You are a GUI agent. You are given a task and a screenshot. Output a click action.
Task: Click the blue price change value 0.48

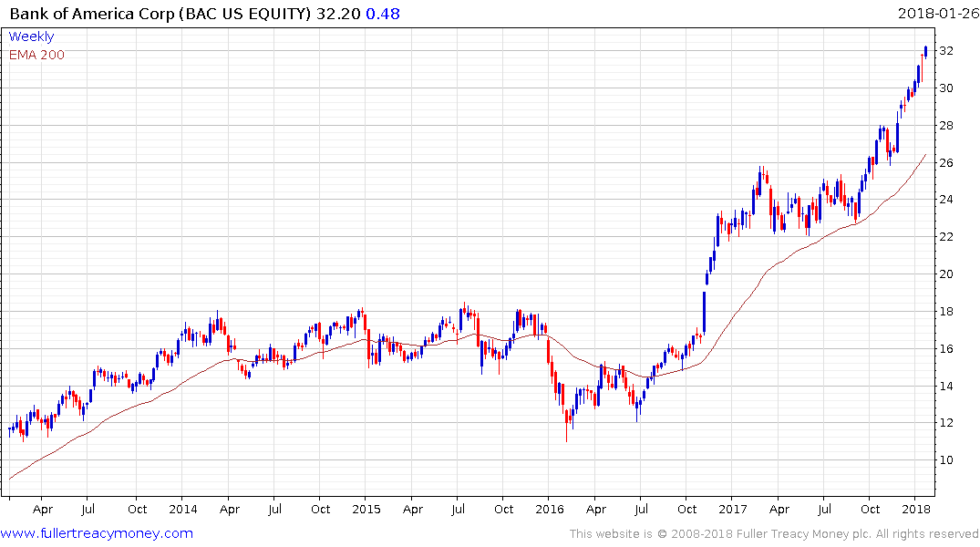[x=383, y=13]
